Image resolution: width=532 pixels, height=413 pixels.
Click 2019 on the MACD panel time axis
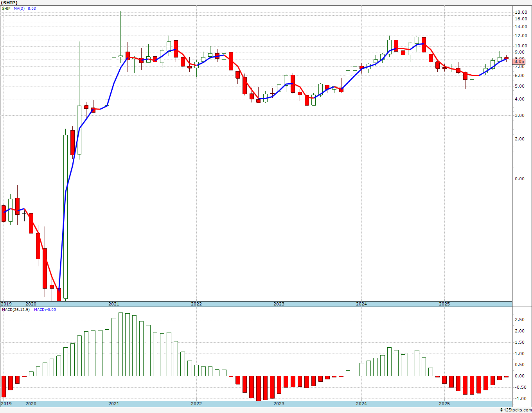click(6, 404)
